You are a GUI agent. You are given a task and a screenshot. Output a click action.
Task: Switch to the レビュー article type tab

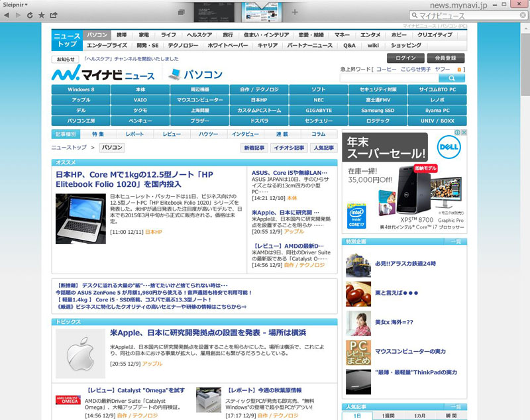[x=172, y=134]
